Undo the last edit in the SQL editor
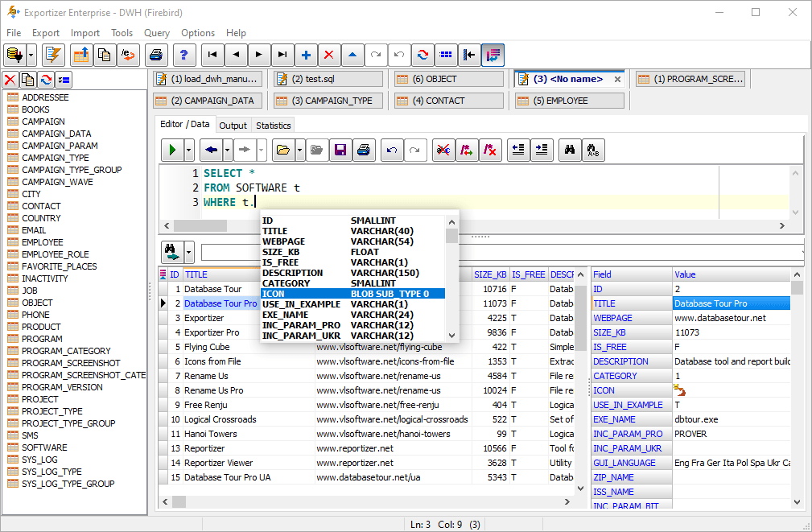 click(x=392, y=151)
